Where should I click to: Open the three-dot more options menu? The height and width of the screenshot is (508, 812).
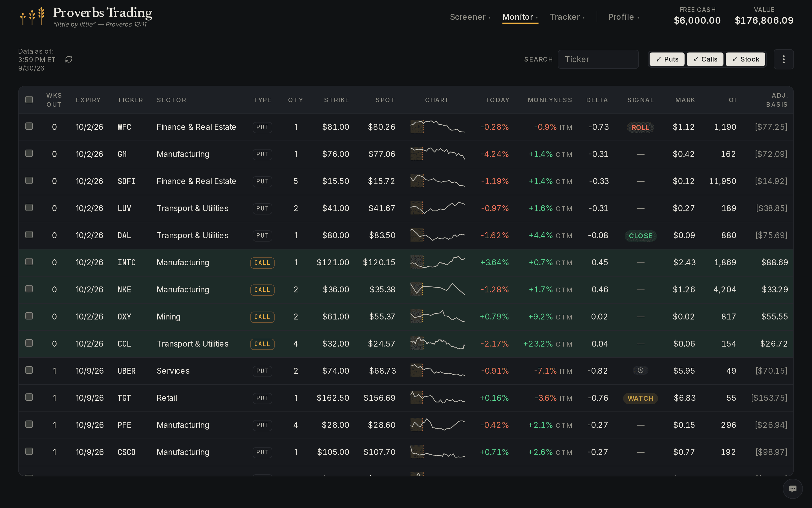784,60
